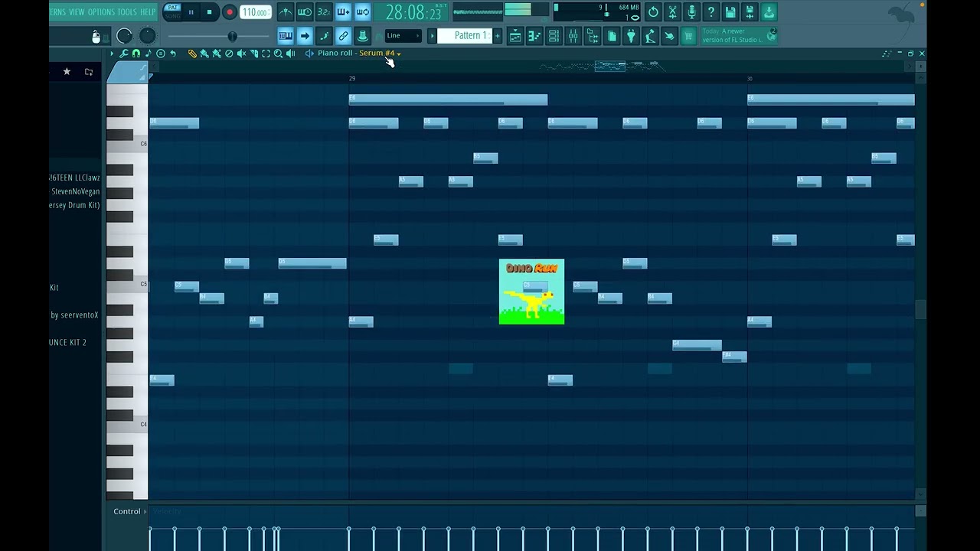
Task: Click the export download tray icon
Action: click(x=769, y=11)
